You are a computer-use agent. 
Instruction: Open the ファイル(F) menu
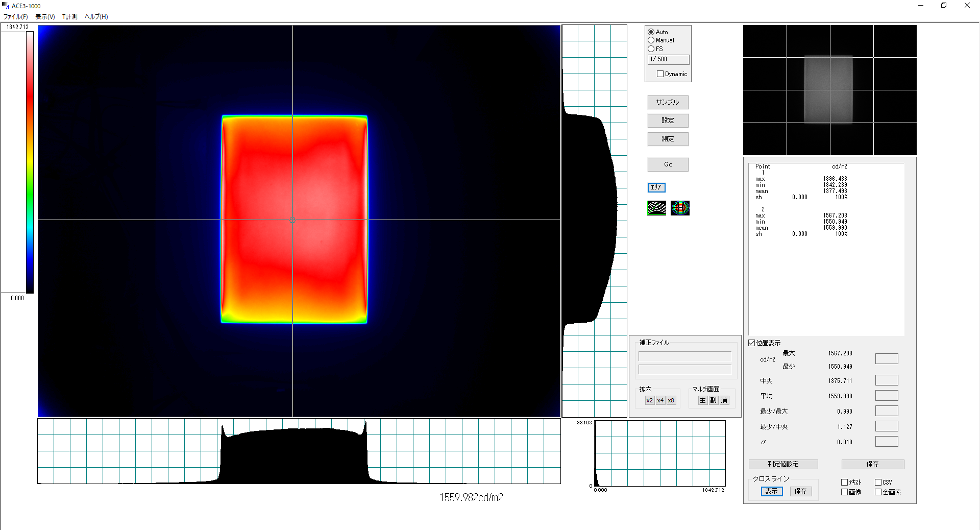pos(16,17)
